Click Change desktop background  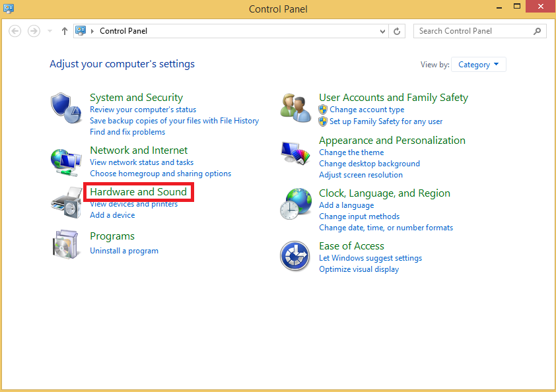[x=370, y=164]
